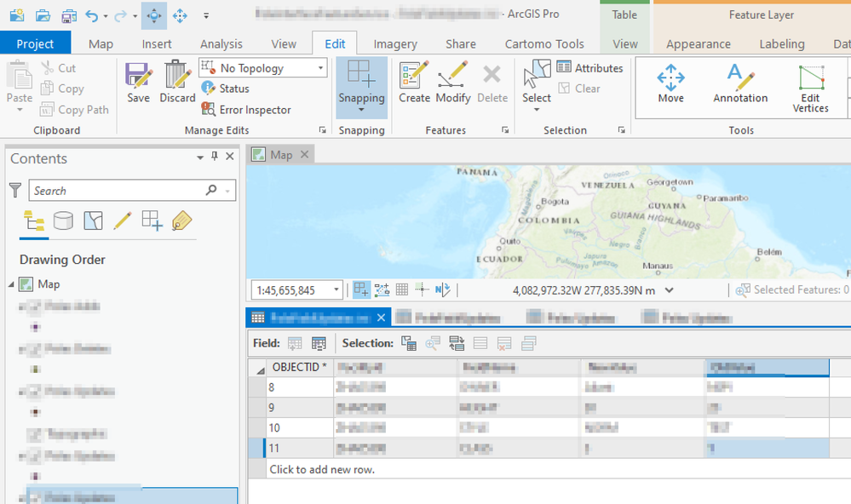851x504 pixels.
Task: Switch Contents to List By Data Source
Action: coord(63,221)
